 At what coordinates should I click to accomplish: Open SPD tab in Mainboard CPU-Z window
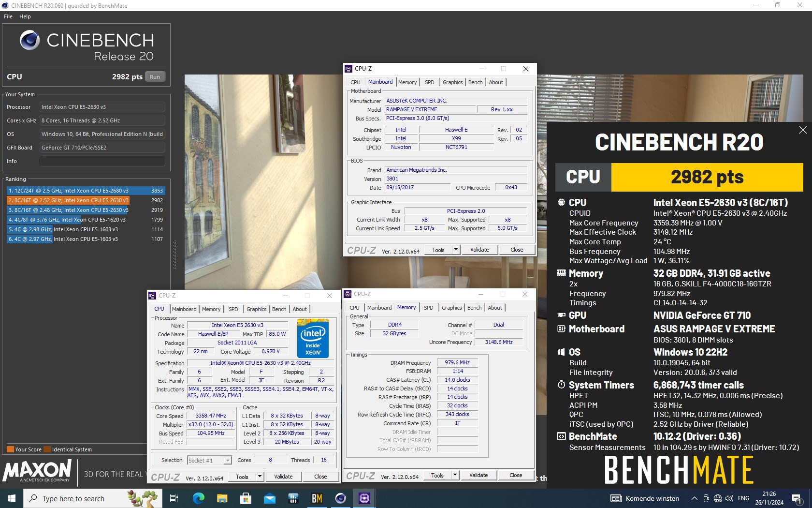coord(430,82)
